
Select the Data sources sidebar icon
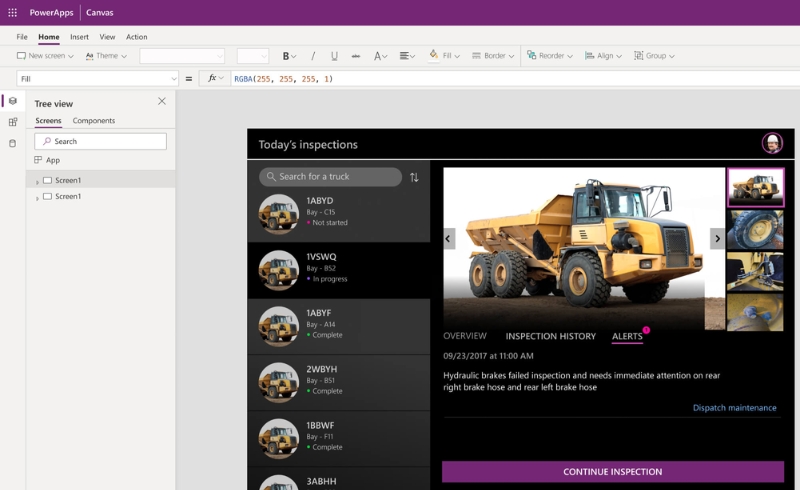pyautogui.click(x=13, y=143)
